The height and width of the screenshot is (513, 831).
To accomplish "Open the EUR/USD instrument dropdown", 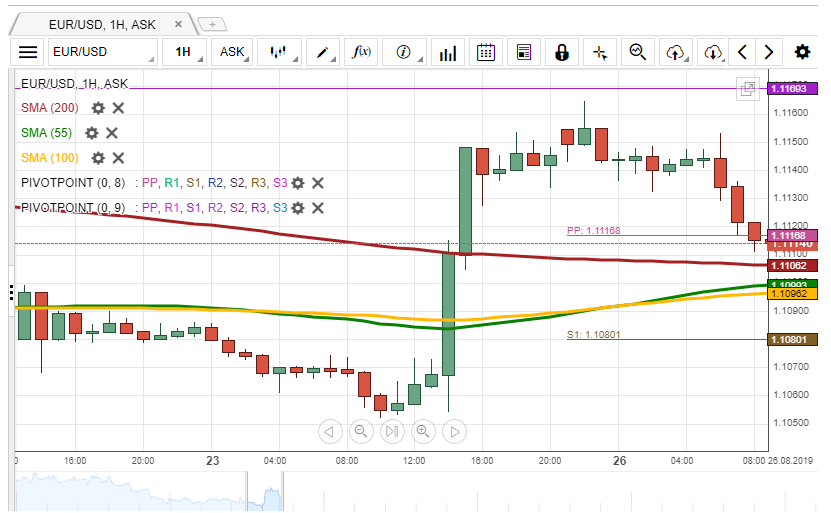I will click(x=102, y=52).
